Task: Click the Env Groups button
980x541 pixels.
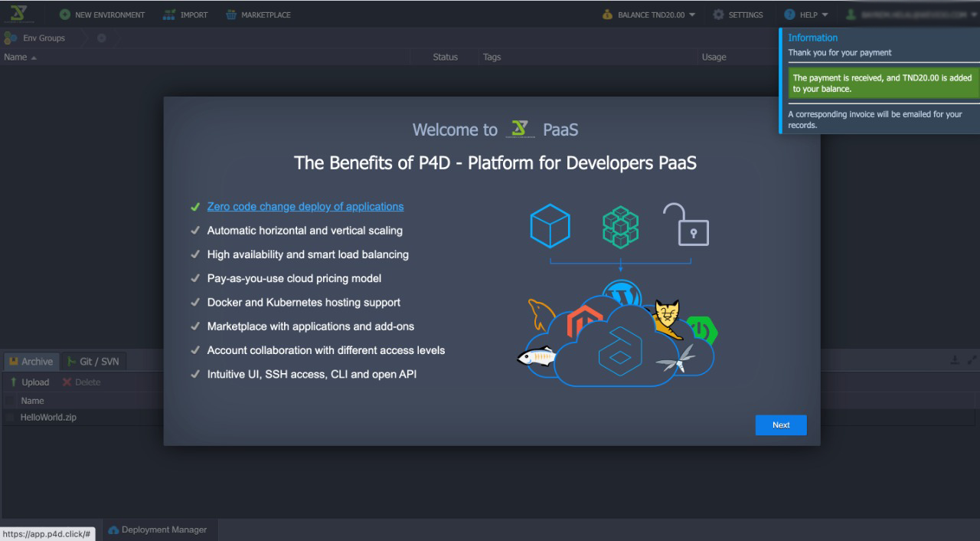Action: tap(35, 38)
